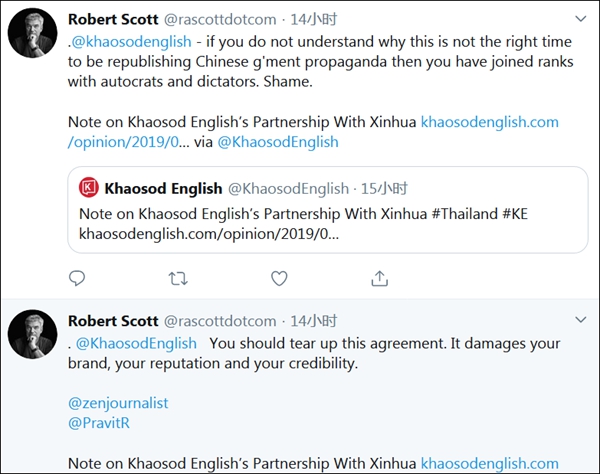Open the @khaosodenglish mention in first tweet

coord(124,43)
